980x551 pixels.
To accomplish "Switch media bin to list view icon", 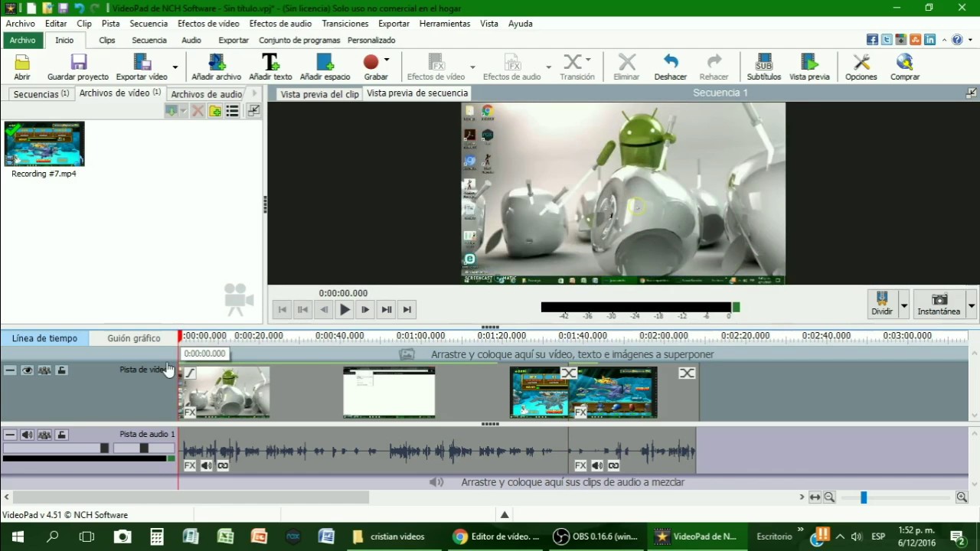I will 233,111.
